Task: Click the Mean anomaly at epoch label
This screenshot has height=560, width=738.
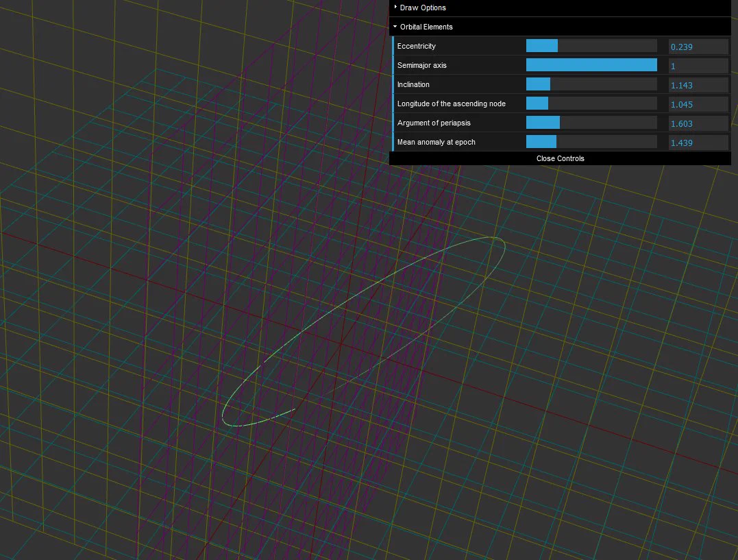Action: click(x=436, y=143)
